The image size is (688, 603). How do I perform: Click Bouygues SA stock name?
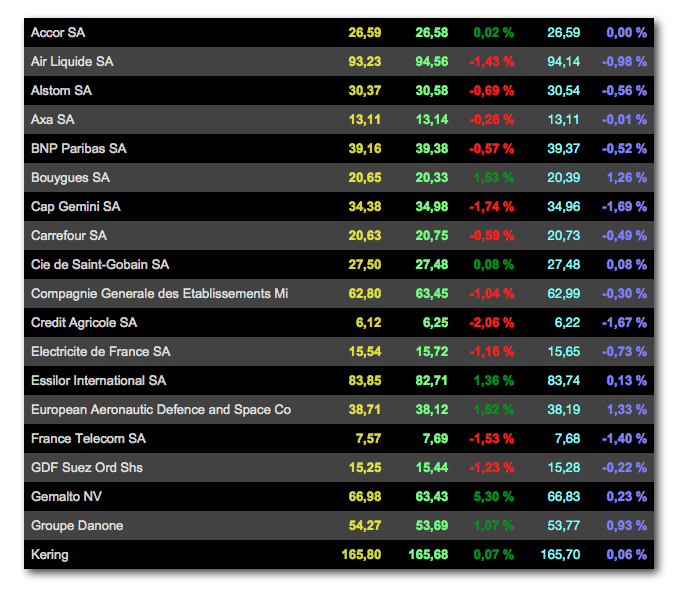(x=71, y=177)
